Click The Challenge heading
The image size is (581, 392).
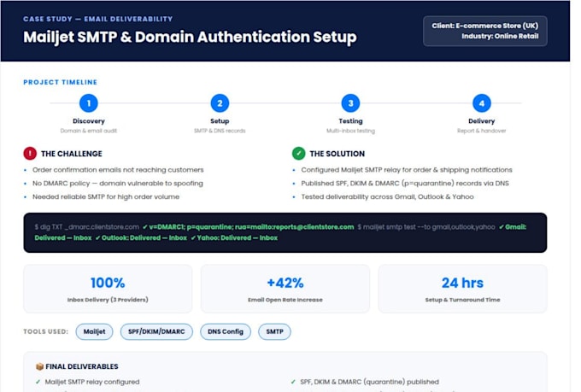point(72,154)
